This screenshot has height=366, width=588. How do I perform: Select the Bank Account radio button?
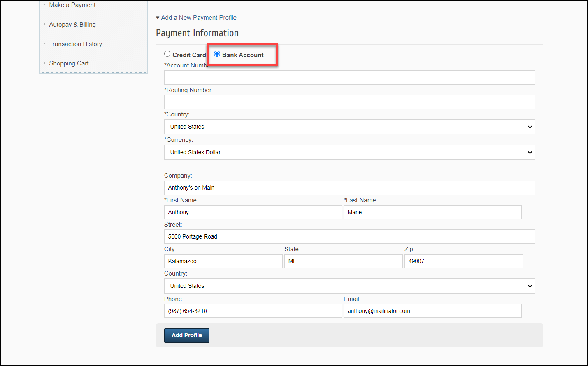point(217,54)
